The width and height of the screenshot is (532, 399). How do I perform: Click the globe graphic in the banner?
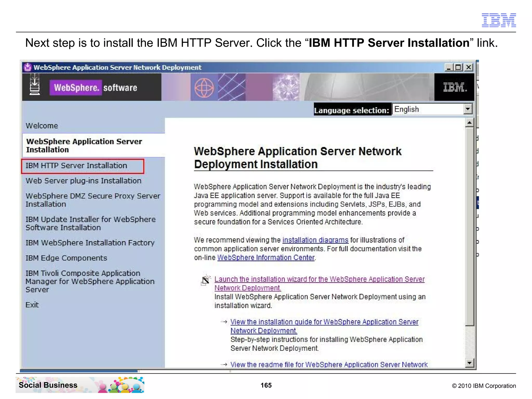point(204,88)
